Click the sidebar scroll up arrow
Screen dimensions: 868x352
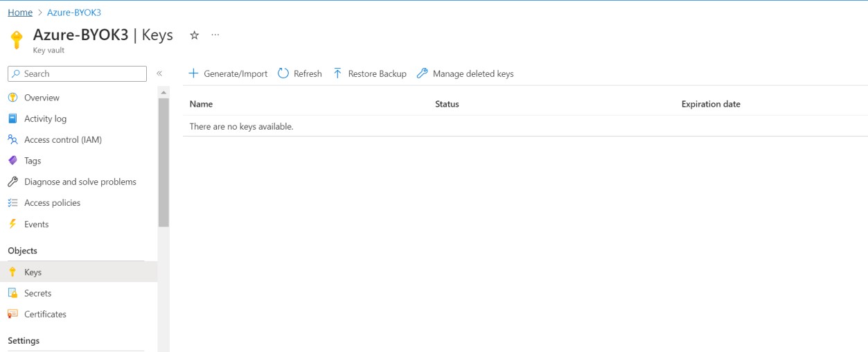click(x=163, y=92)
